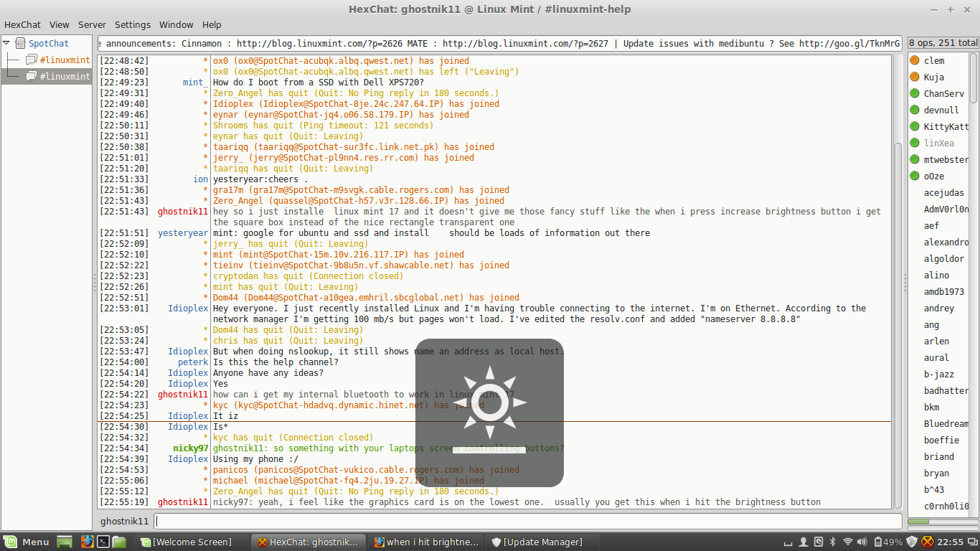Viewport: 980px width, 551px height.
Task: Collapse the SpotChat server tree node
Action: click(6, 44)
